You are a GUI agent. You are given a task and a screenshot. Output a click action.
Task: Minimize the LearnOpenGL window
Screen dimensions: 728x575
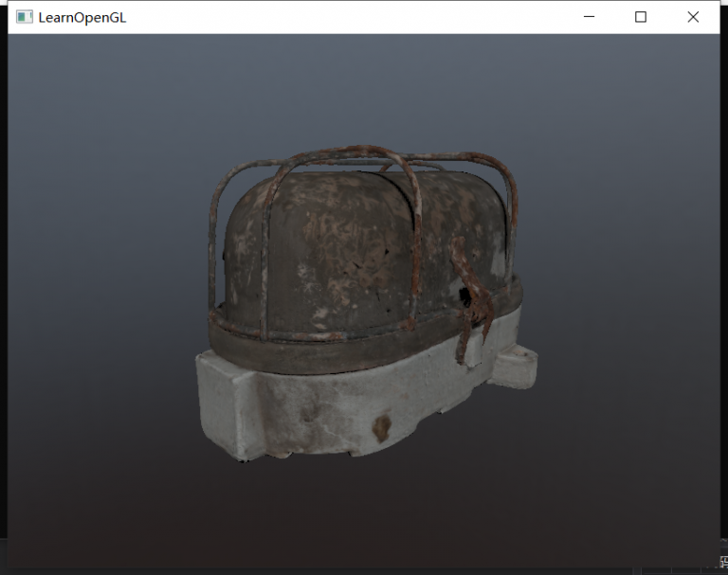pos(589,17)
